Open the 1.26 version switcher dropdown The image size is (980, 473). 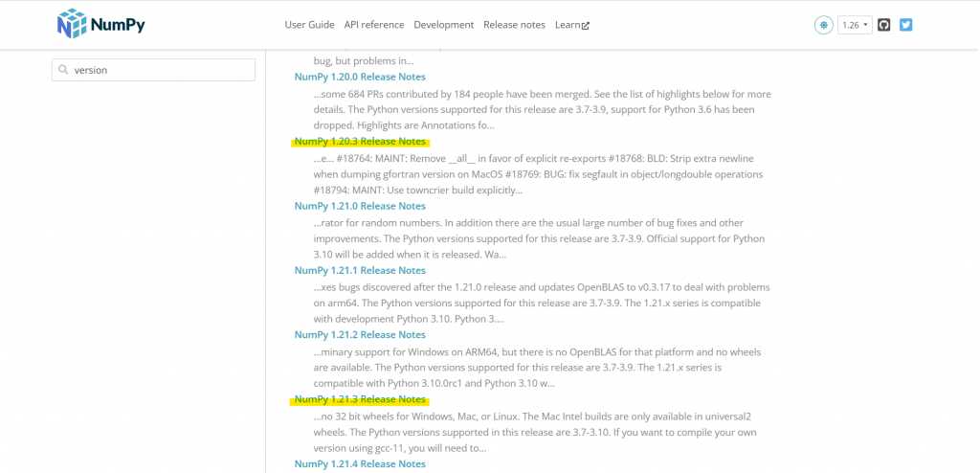pos(855,25)
